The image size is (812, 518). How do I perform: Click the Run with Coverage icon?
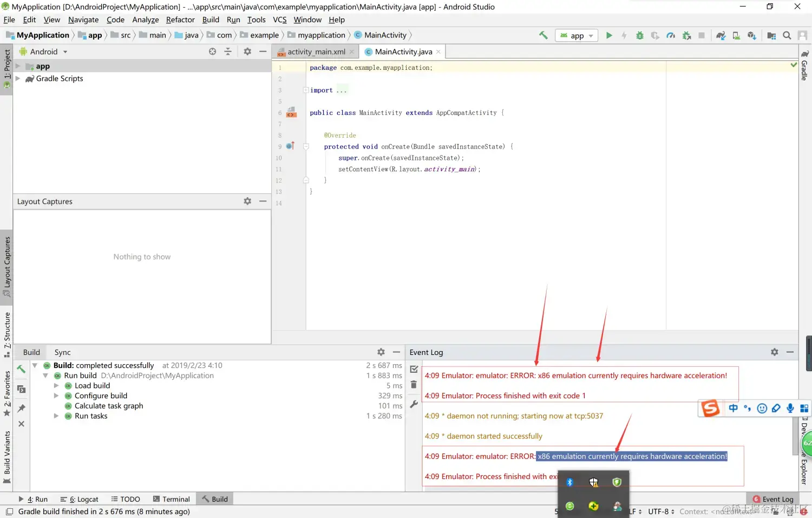click(x=655, y=35)
